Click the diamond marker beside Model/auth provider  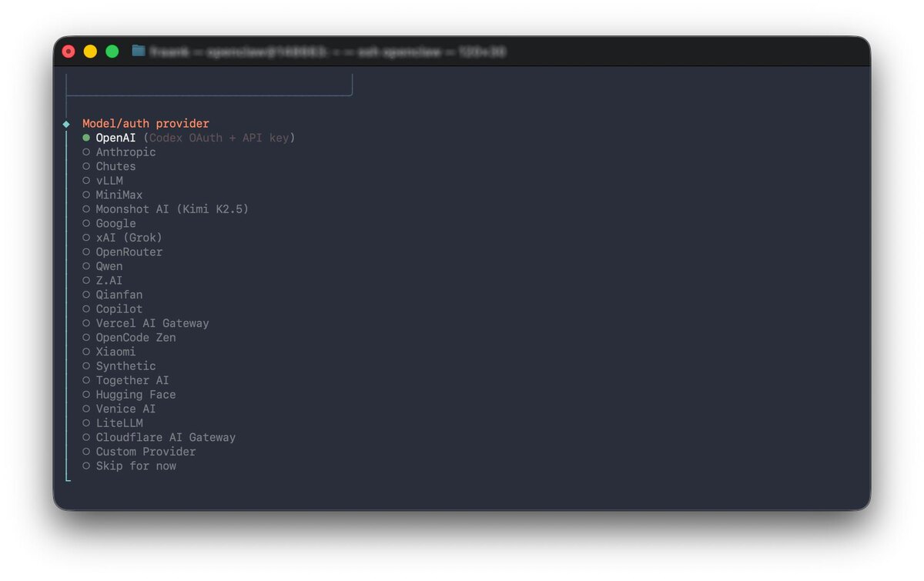pos(66,124)
